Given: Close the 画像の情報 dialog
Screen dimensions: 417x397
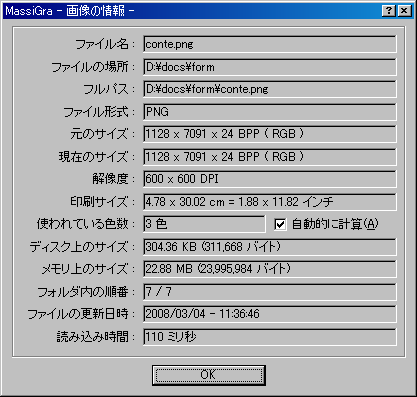Looking at the screenshot, I should click(x=404, y=11).
